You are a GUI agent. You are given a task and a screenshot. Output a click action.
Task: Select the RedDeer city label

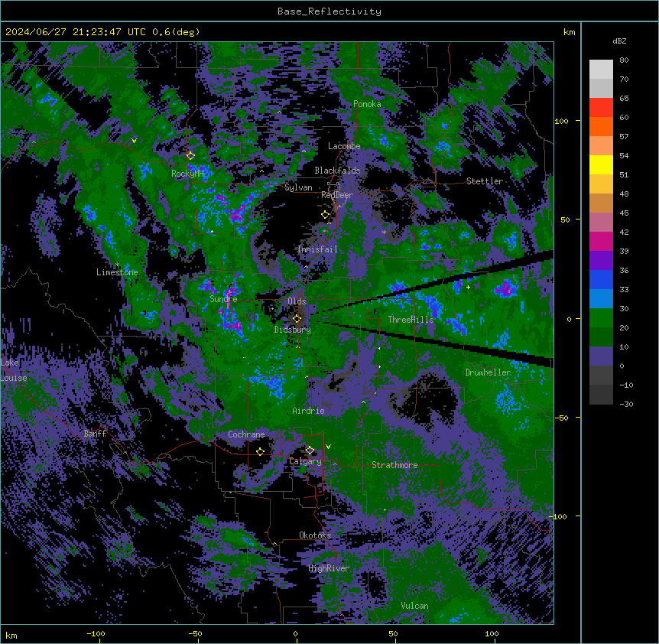point(337,195)
